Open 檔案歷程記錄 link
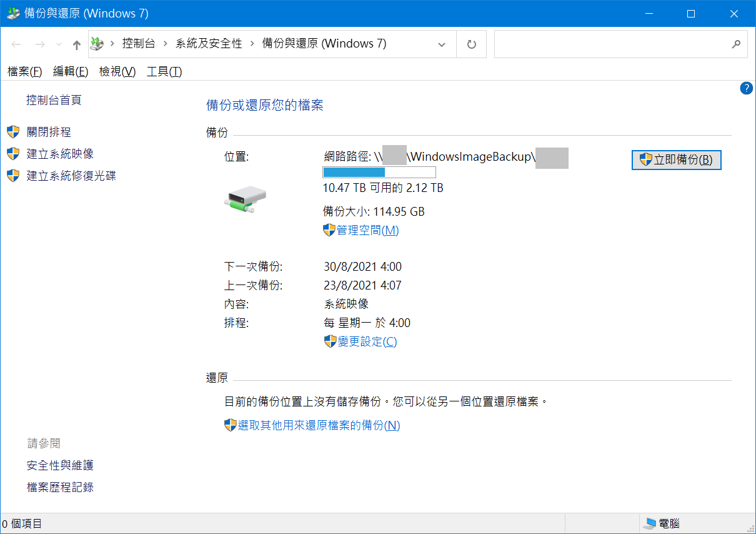This screenshot has width=756, height=534. pyautogui.click(x=60, y=487)
